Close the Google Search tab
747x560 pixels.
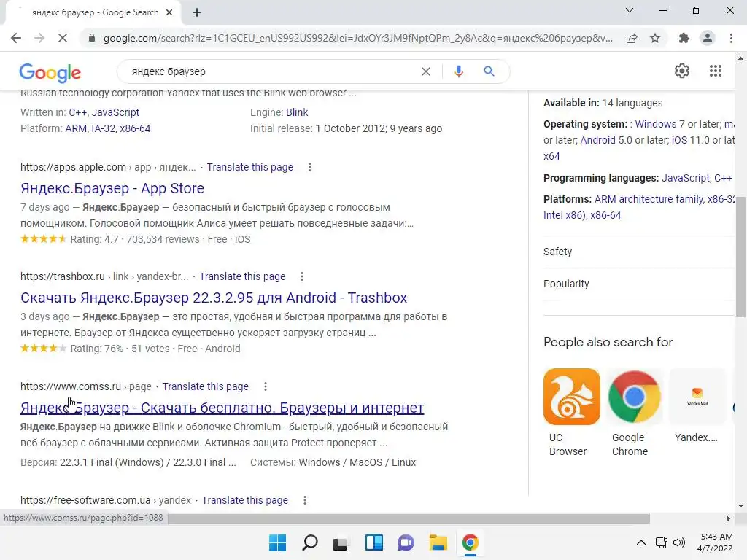[169, 12]
